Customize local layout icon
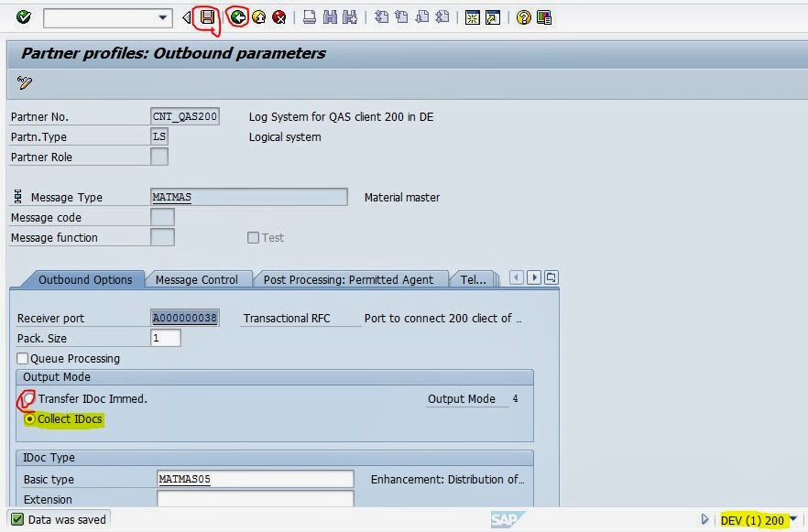The height and width of the screenshot is (532, 808). [544, 17]
